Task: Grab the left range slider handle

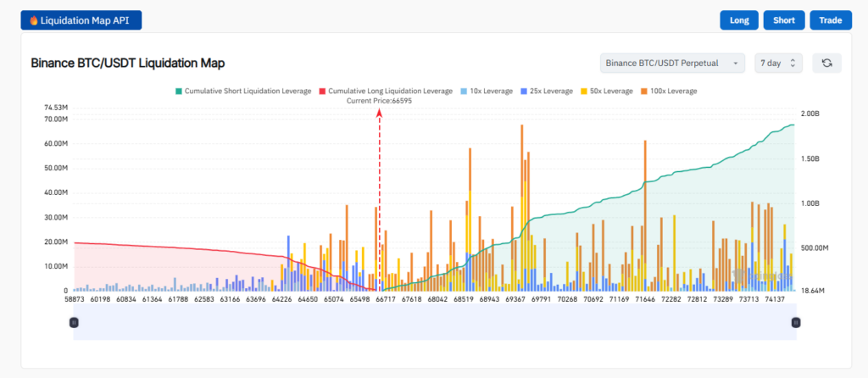Action: pos(74,322)
